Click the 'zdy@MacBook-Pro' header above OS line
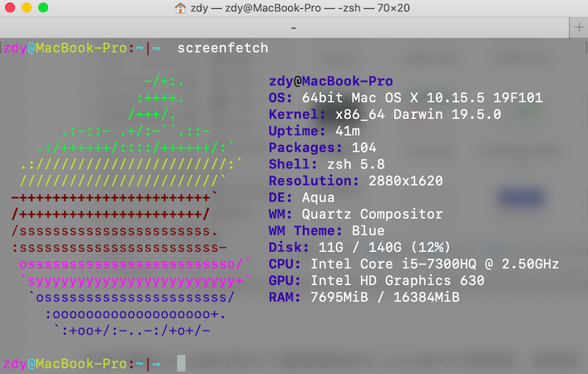 click(x=331, y=81)
